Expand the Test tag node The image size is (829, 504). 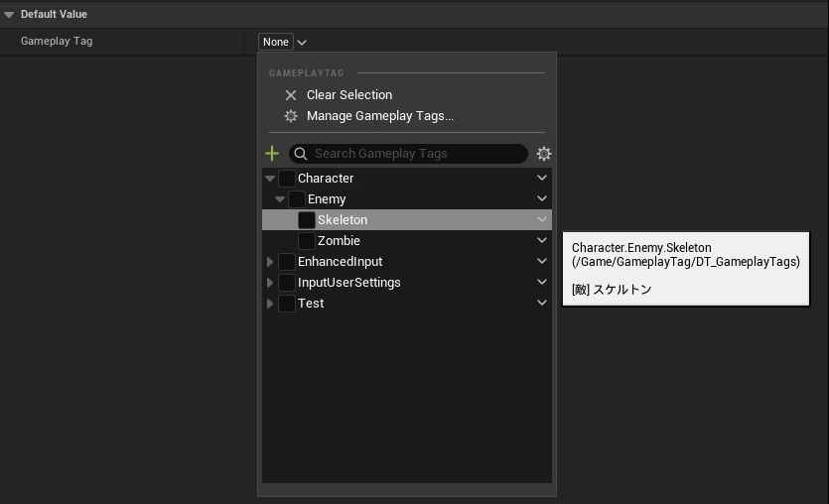point(270,304)
